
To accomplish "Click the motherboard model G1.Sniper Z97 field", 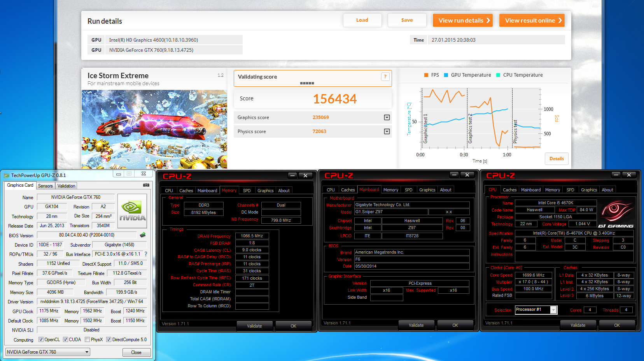I will (x=391, y=212).
